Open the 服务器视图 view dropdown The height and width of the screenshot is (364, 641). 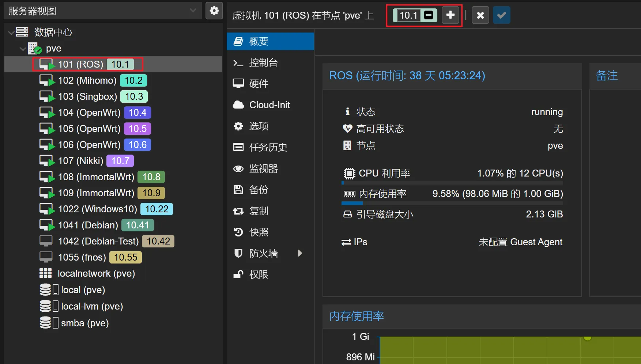point(193,11)
